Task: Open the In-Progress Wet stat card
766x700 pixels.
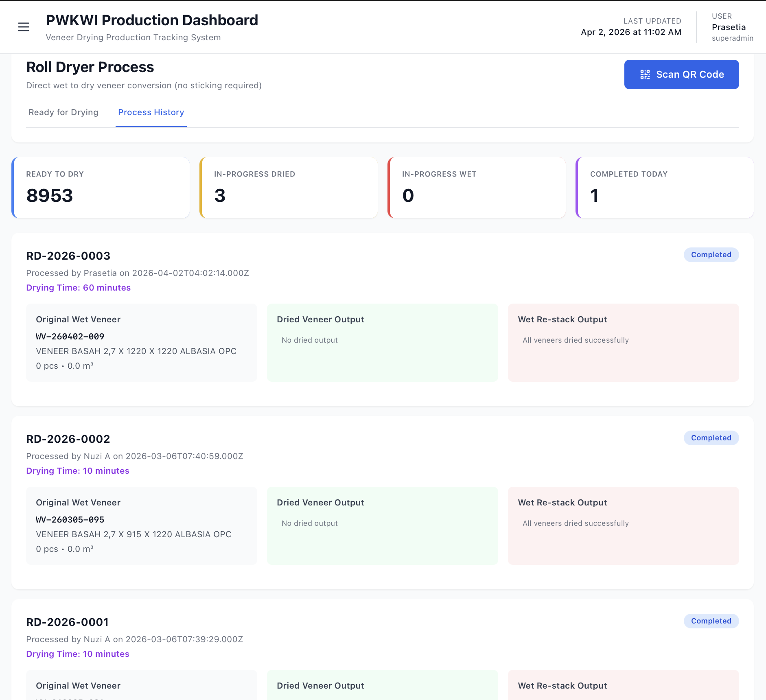Action: (x=477, y=188)
